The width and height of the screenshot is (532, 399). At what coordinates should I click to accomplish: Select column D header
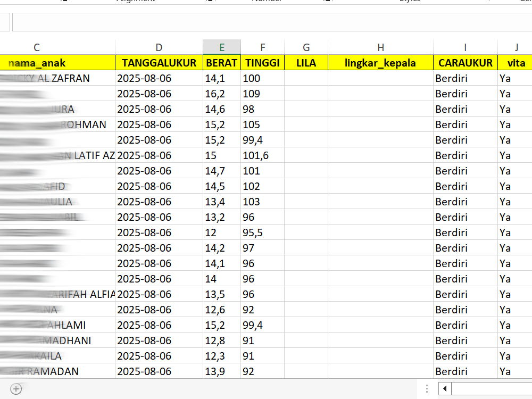[x=159, y=47]
